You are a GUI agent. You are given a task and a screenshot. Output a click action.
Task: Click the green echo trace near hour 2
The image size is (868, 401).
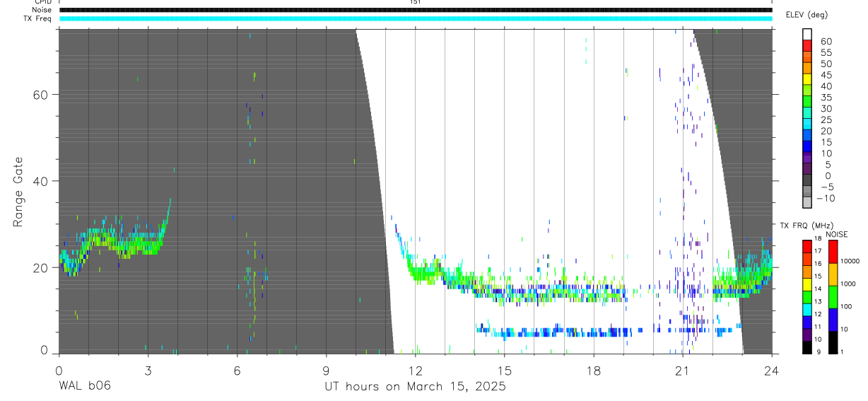coord(119,242)
